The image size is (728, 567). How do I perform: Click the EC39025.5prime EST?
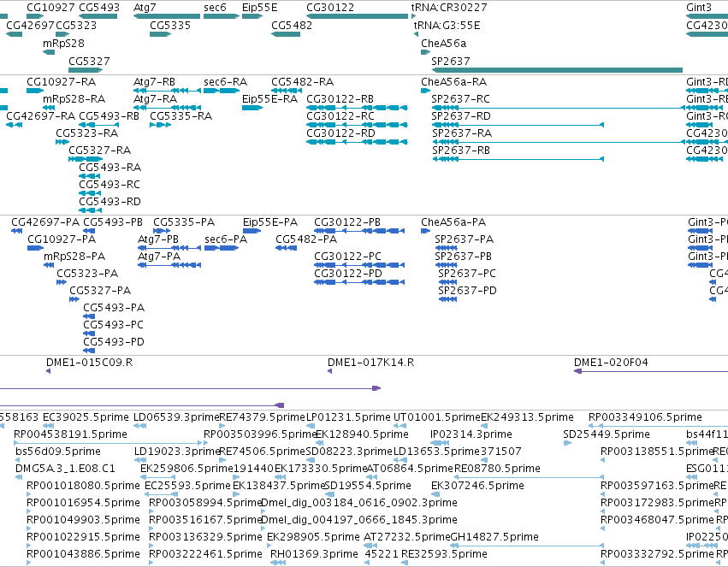click(x=48, y=426)
